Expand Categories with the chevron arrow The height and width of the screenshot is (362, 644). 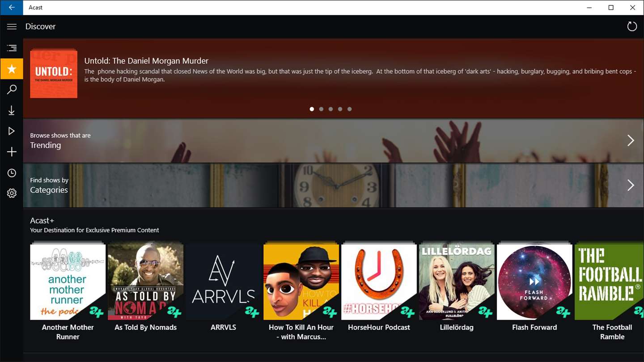[x=631, y=185]
